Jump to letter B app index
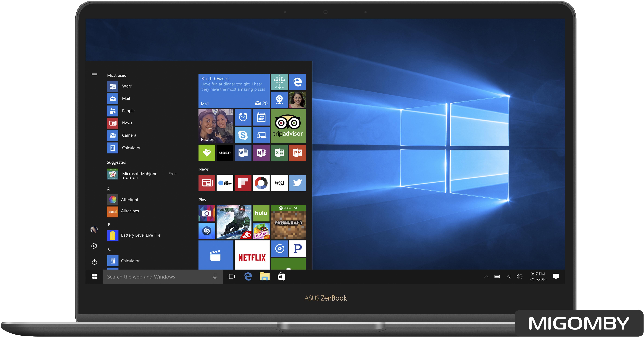Screen dimensions: 644x337 pos(109,225)
